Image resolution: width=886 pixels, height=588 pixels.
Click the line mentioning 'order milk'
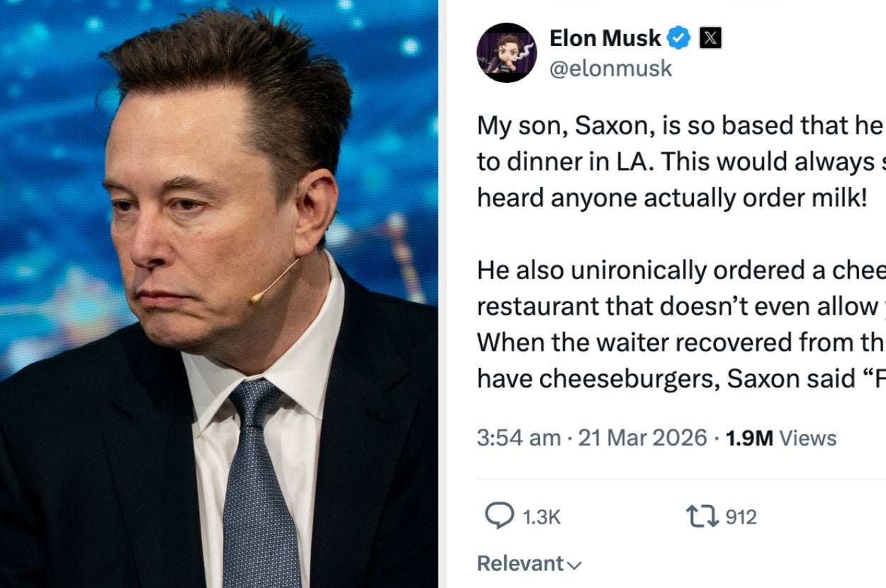(672, 199)
